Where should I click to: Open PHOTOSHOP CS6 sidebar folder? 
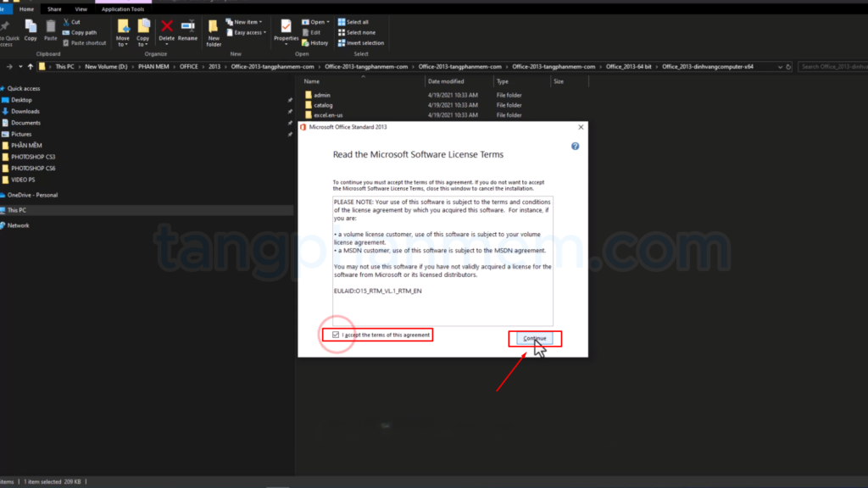pos(33,169)
